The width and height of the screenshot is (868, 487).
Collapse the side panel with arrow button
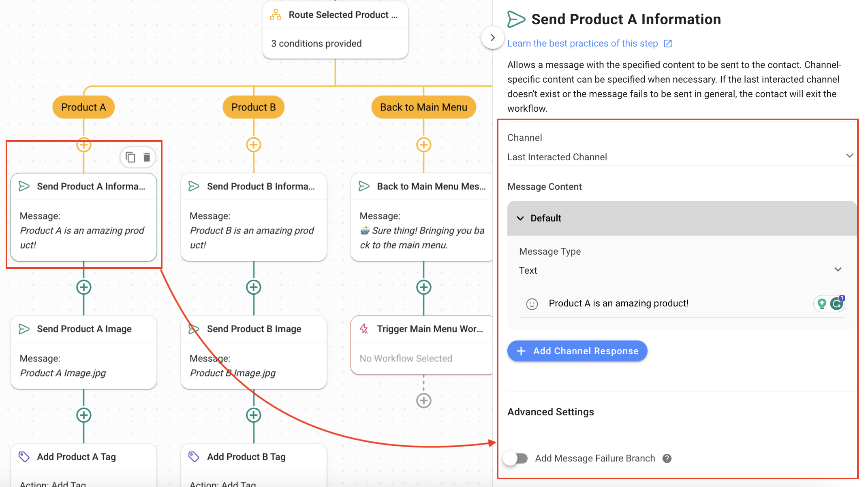tap(492, 38)
